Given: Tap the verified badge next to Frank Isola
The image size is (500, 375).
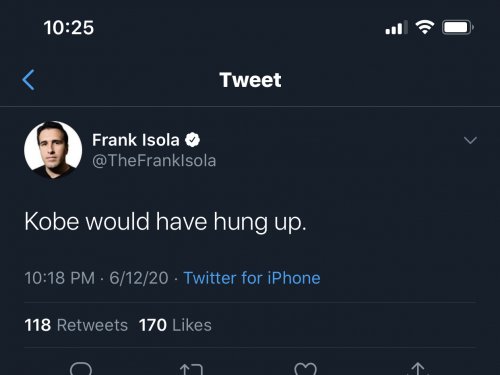Looking at the screenshot, I should (193, 140).
